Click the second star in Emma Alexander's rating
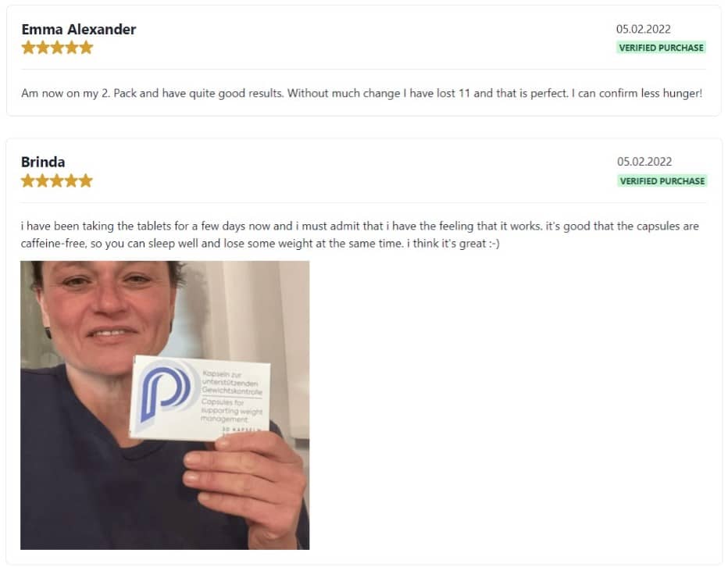The width and height of the screenshot is (728, 571). pyautogui.click(x=43, y=48)
